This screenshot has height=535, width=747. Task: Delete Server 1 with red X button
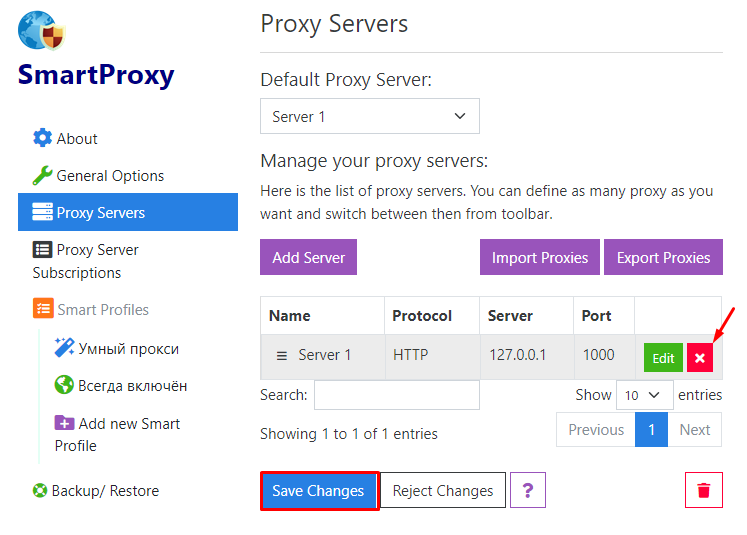[x=700, y=358]
